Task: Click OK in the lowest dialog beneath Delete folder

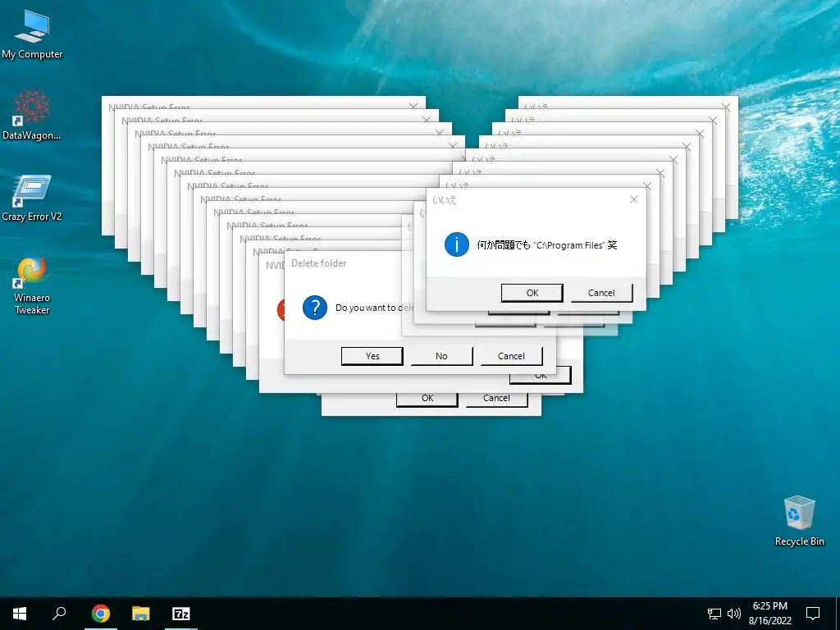Action: 427,399
